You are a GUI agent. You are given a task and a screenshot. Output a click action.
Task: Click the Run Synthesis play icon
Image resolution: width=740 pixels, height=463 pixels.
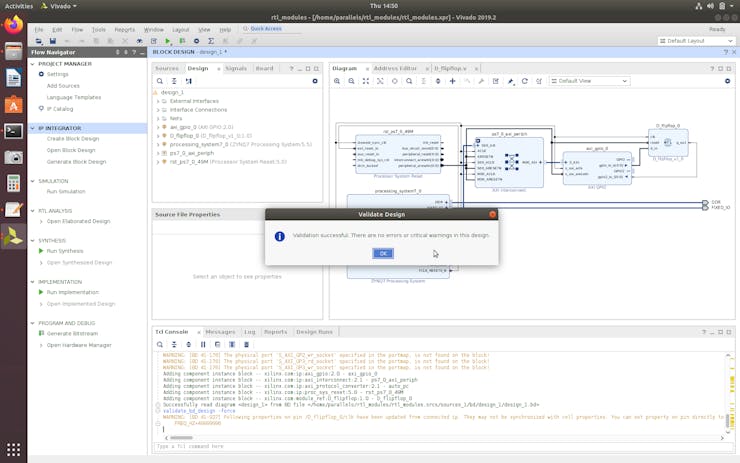41,251
